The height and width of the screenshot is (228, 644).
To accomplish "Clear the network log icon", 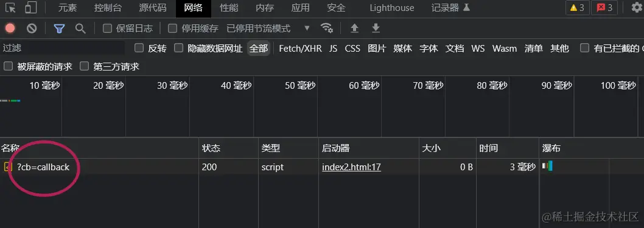I will [x=32, y=29].
